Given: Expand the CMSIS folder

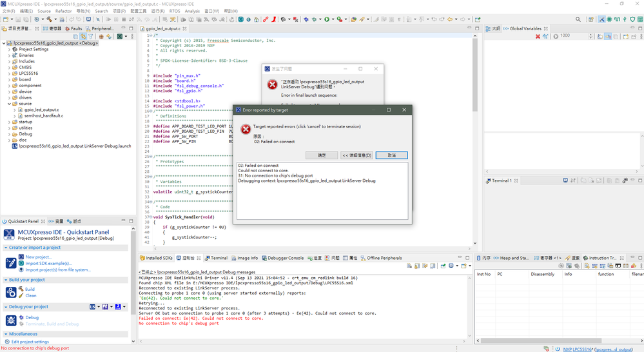Looking at the screenshot, I should (x=10, y=67).
